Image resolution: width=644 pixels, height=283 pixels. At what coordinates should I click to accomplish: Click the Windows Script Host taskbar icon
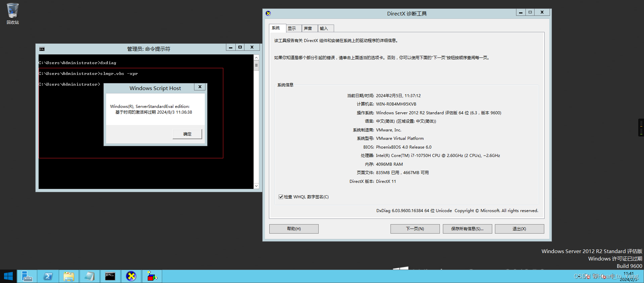coord(152,276)
